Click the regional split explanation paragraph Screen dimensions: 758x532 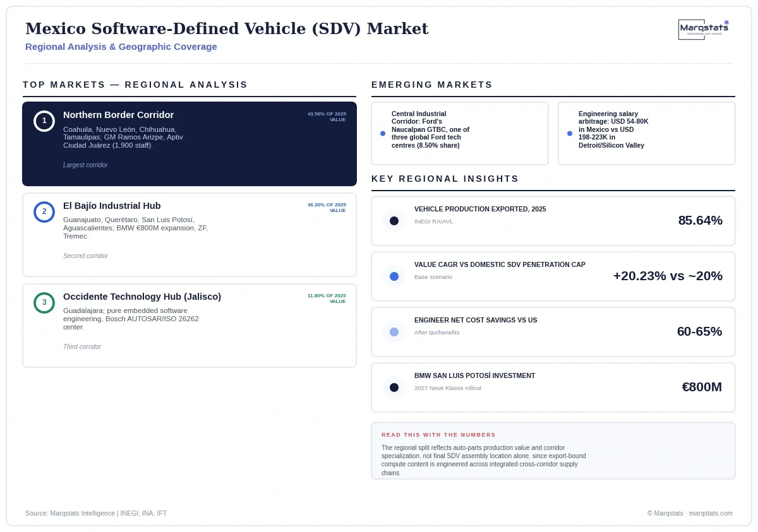[x=484, y=460]
